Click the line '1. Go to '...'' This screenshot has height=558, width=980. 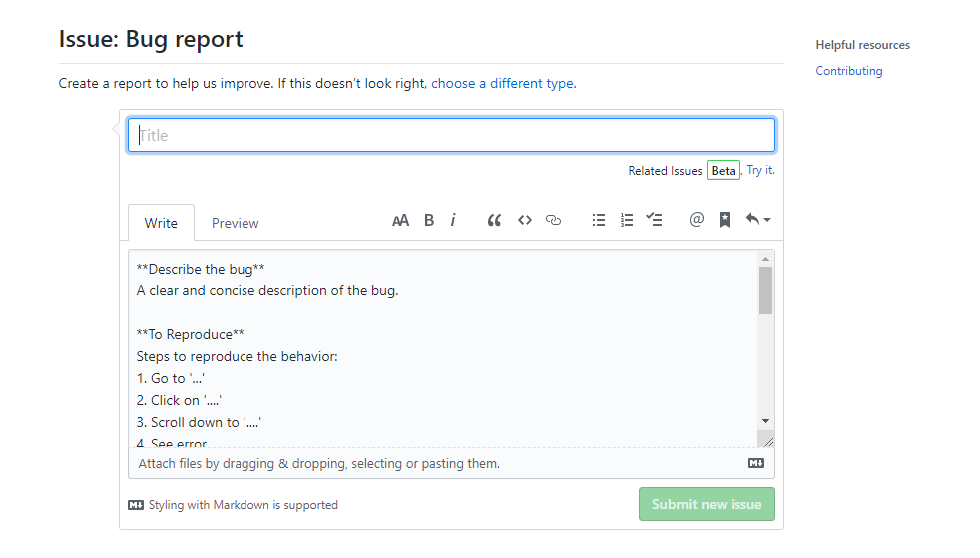[x=170, y=378]
